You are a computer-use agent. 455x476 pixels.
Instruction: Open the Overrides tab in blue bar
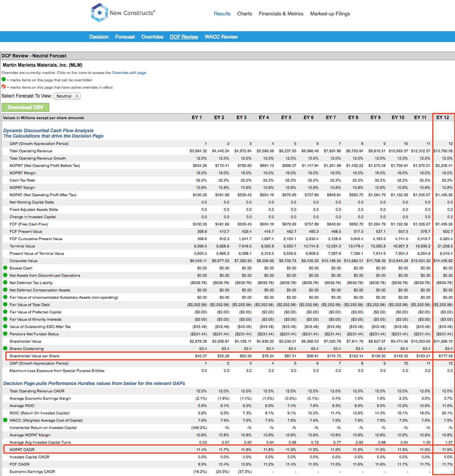click(x=153, y=37)
